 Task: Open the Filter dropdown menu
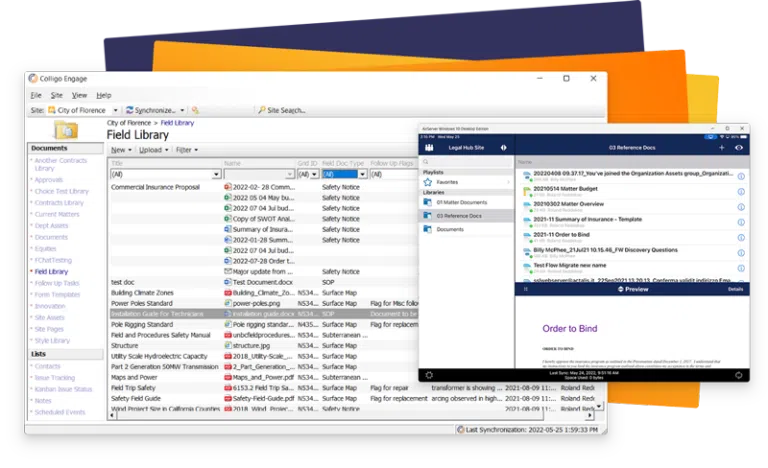(x=187, y=150)
